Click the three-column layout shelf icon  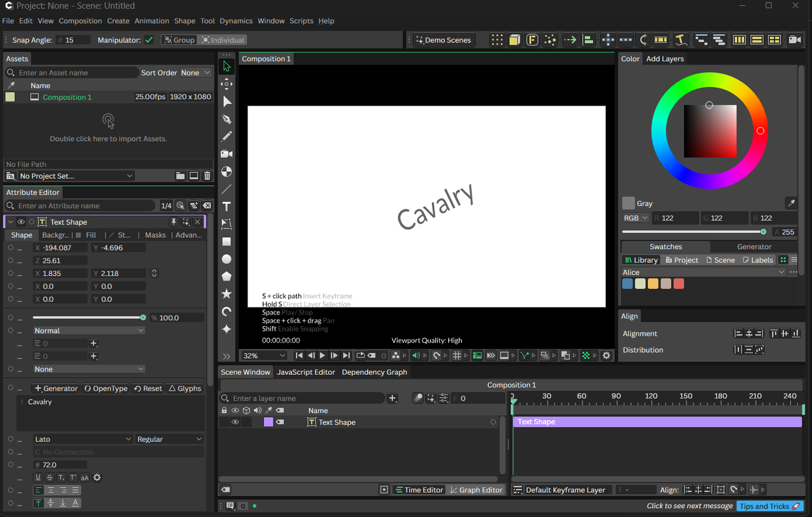[739, 40]
